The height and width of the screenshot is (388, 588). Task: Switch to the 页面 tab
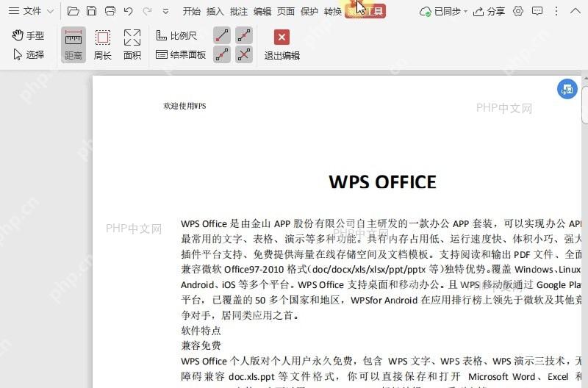click(286, 12)
